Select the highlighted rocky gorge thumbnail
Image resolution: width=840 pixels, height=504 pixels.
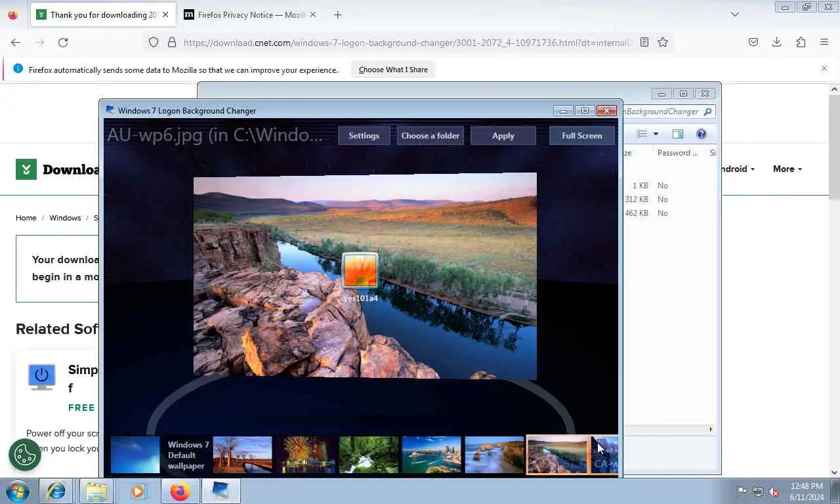557,455
